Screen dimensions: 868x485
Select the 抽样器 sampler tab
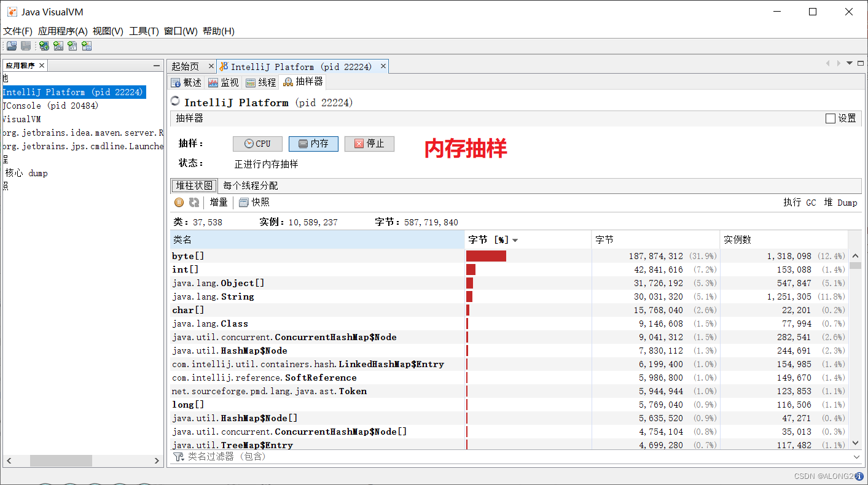click(302, 82)
